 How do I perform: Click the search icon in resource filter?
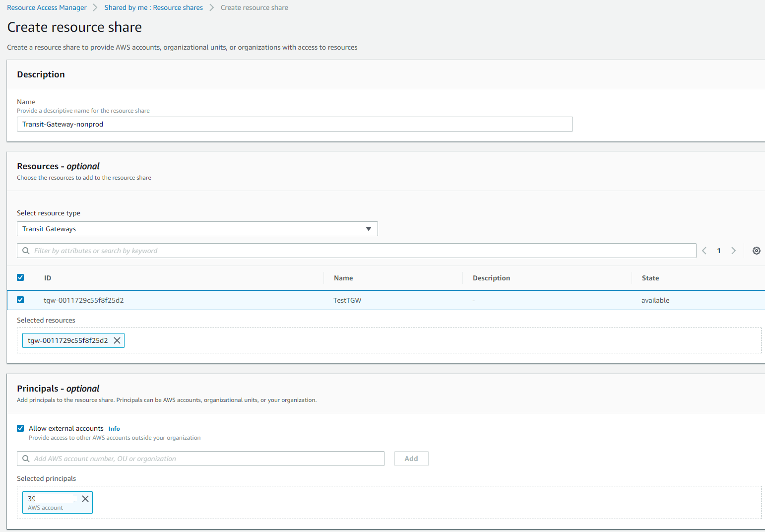click(x=26, y=251)
